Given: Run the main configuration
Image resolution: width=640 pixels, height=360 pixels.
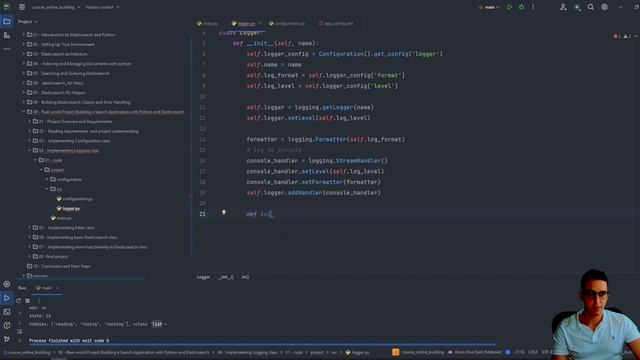Looking at the screenshot, I should pyautogui.click(x=509, y=7).
